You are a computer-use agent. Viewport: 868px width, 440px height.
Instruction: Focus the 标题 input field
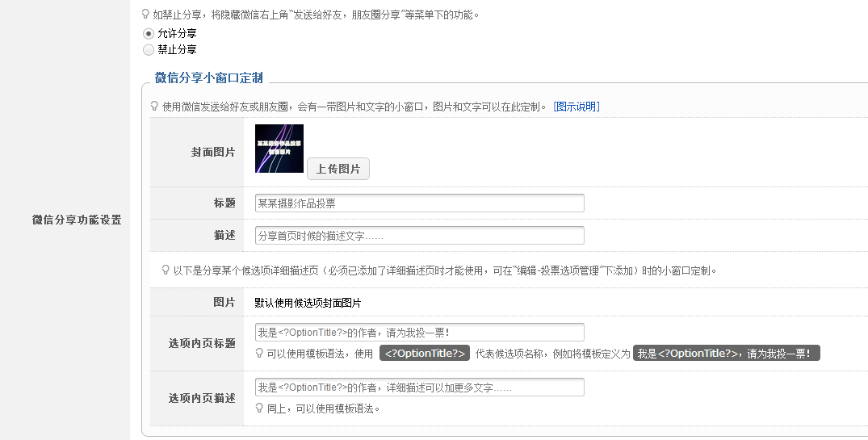coord(419,203)
